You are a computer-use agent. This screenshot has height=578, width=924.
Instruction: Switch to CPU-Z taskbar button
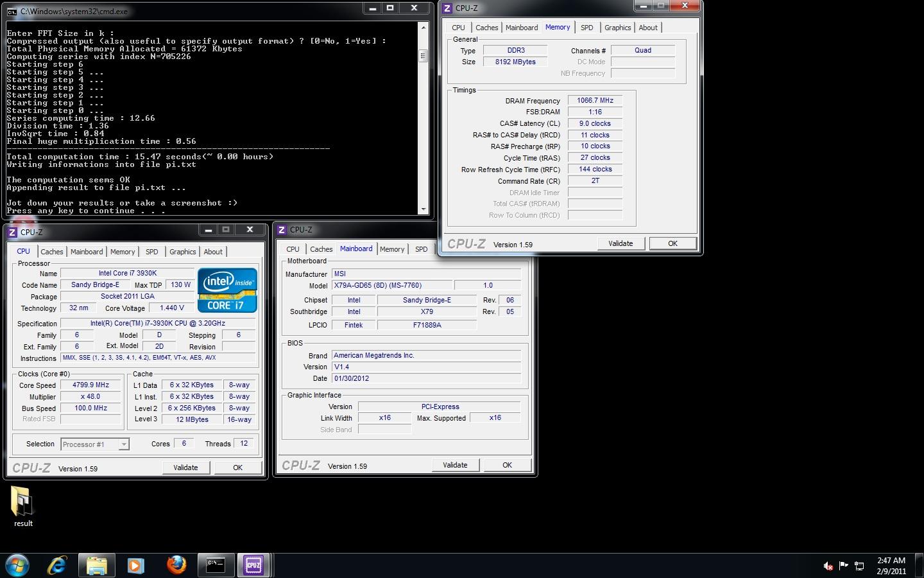(253, 565)
